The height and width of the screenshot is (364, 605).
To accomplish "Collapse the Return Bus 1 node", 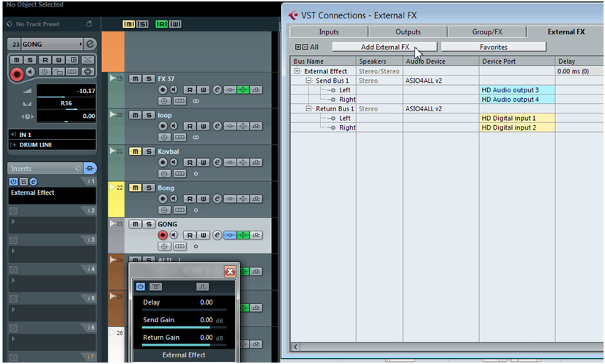I will [308, 108].
